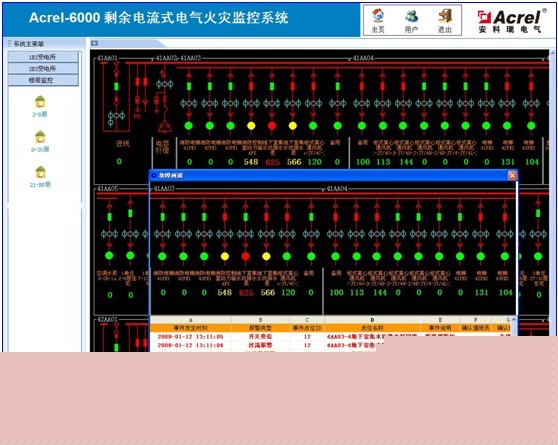The image size is (558, 445).
Task: Click the green light above 104 in main diagram
Action: (531, 126)
